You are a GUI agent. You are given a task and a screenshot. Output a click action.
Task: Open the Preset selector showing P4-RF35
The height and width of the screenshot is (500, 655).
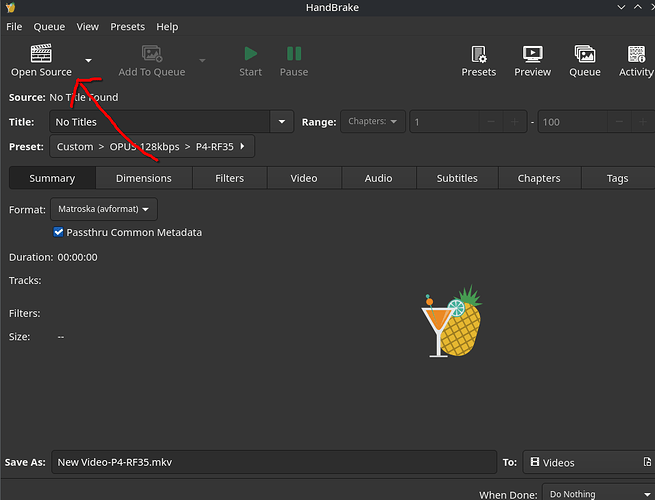pos(152,147)
